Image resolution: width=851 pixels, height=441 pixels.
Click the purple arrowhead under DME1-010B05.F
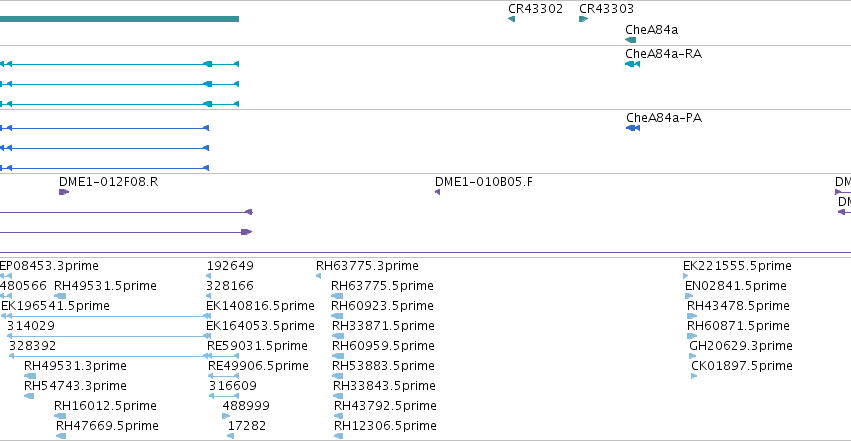(437, 192)
